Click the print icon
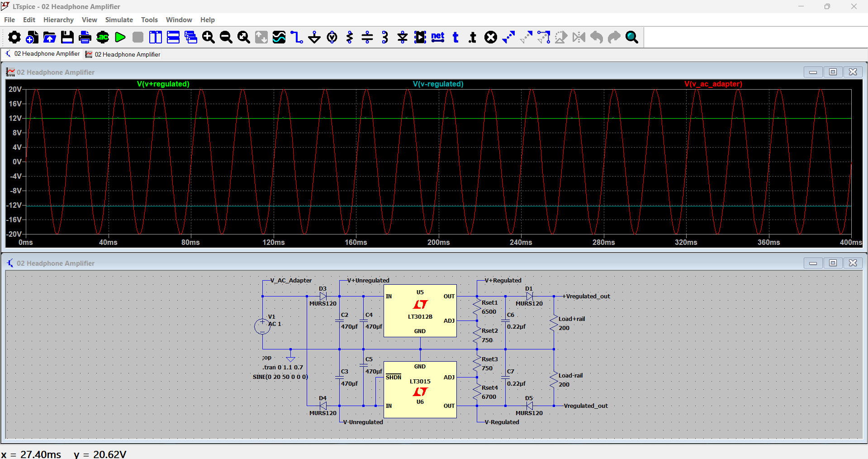The height and width of the screenshot is (459, 868). pos(85,37)
